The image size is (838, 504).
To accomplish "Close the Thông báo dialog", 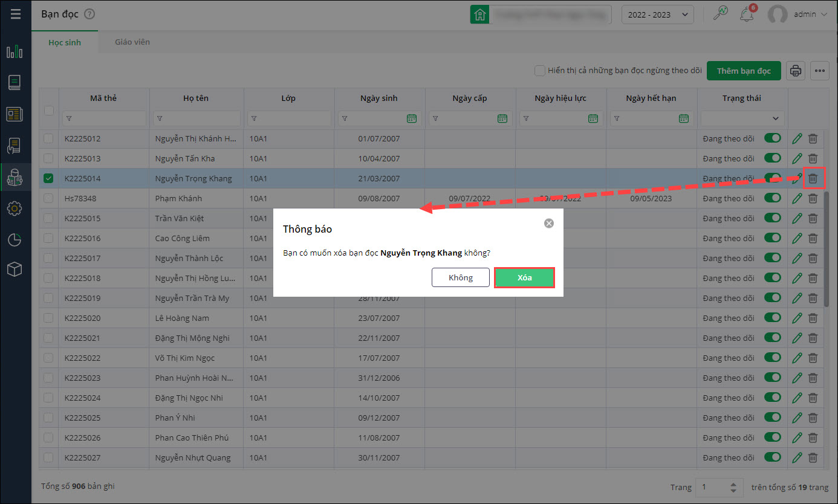I will [x=548, y=223].
